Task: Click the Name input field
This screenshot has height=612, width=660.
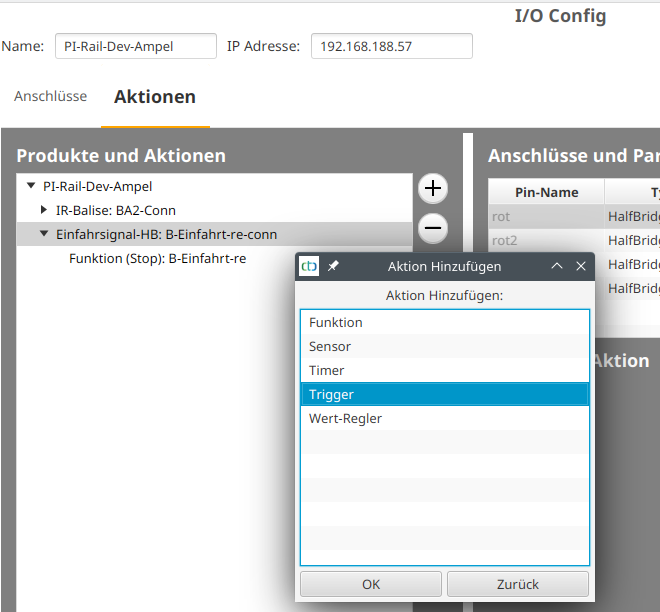Action: 135,47
